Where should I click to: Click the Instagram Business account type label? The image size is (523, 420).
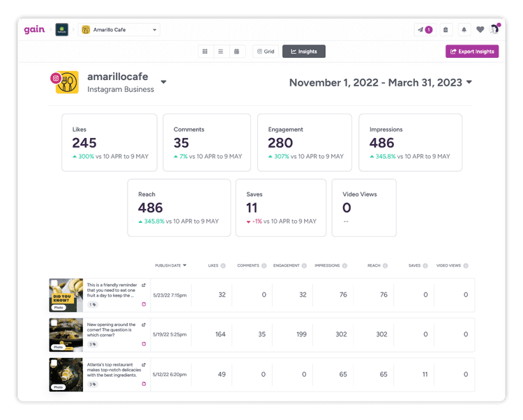pyautogui.click(x=121, y=89)
